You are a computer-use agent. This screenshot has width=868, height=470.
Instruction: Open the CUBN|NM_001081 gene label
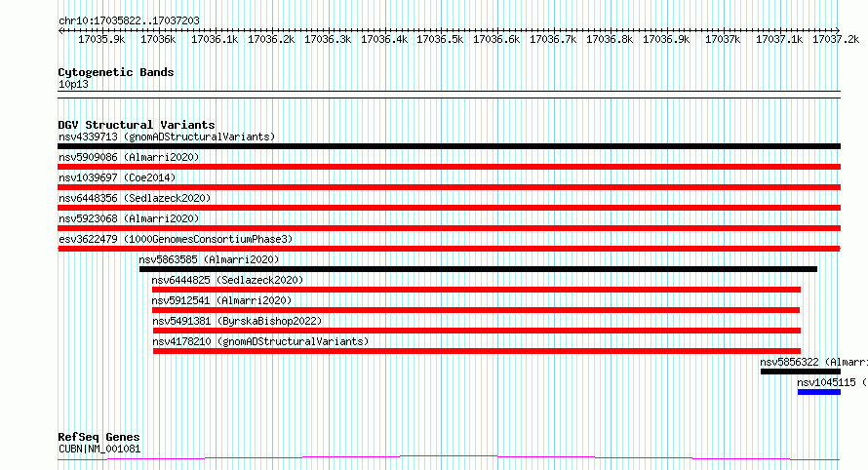(x=99, y=449)
